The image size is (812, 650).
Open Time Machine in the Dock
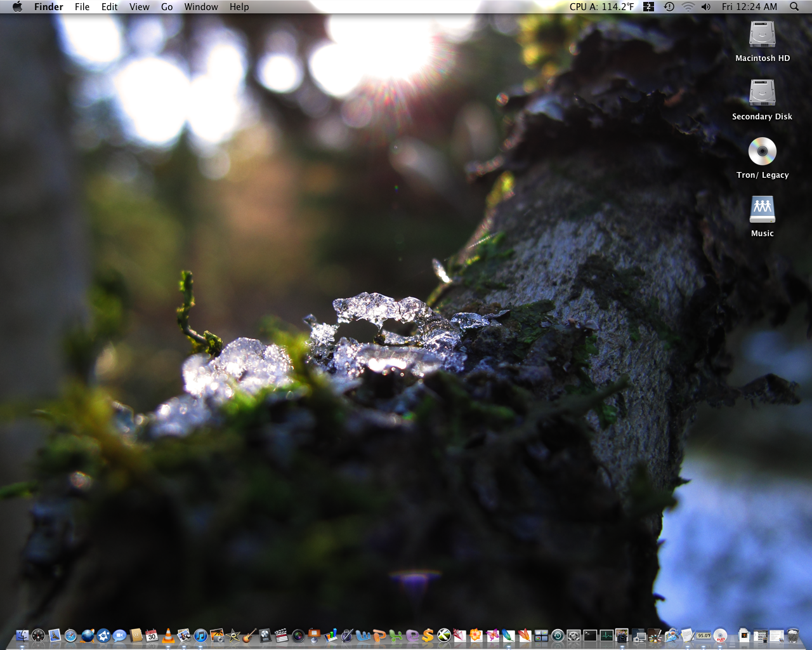point(558,635)
